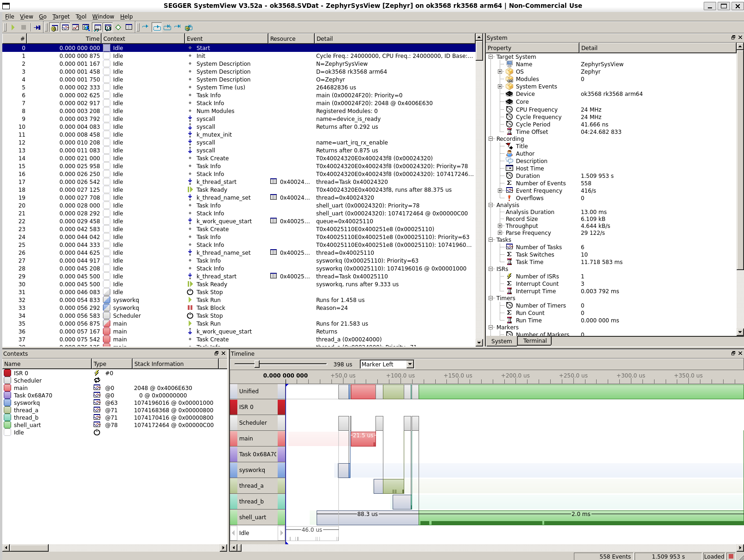Expand the Throughput tree node
Screen dimensions: 744x560
pos(500,226)
